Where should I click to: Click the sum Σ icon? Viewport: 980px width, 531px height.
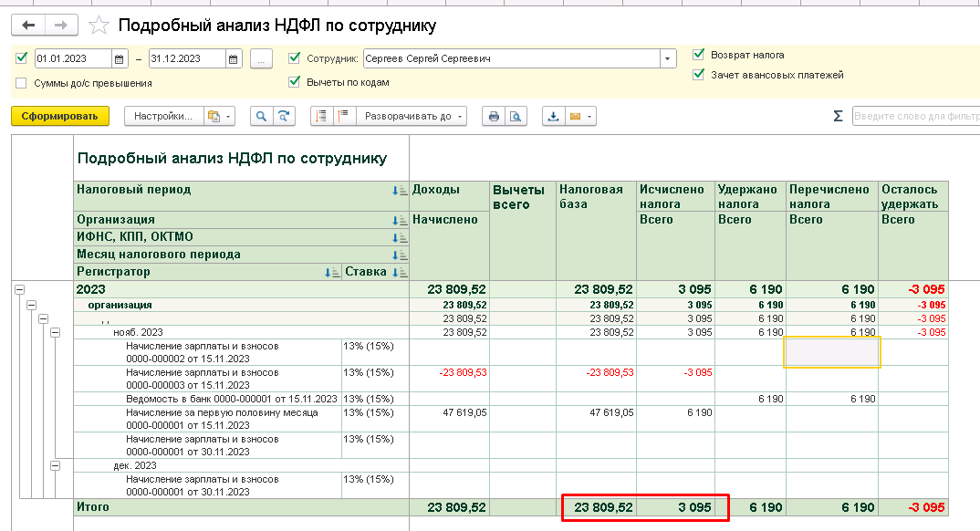[x=839, y=116]
